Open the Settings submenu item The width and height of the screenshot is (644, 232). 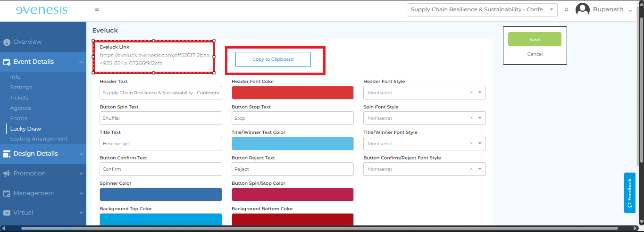pyautogui.click(x=21, y=87)
